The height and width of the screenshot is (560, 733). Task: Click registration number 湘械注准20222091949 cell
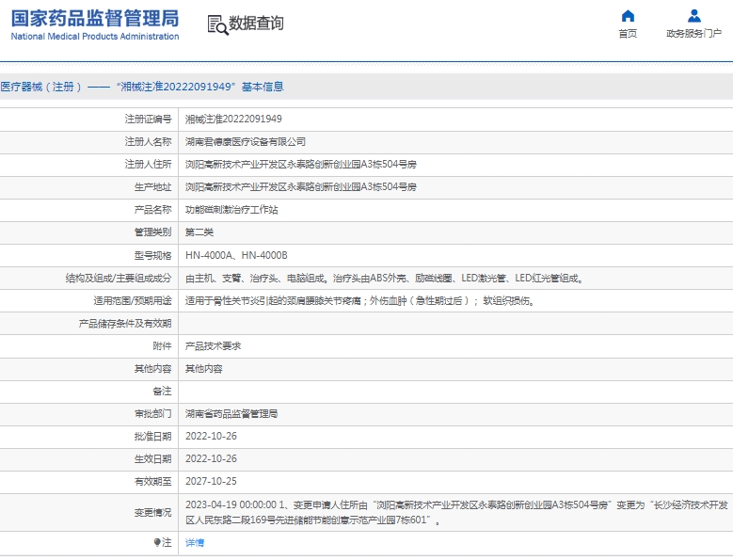click(x=233, y=120)
